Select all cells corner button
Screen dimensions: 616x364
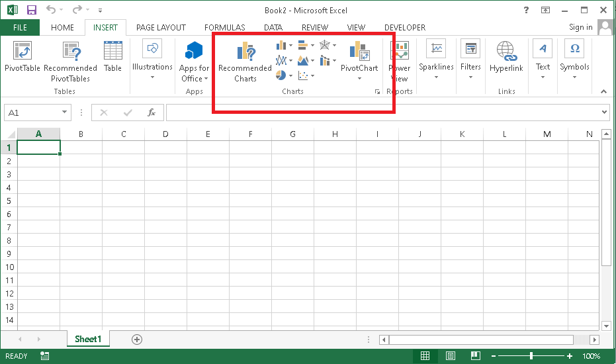pyautogui.click(x=11, y=134)
